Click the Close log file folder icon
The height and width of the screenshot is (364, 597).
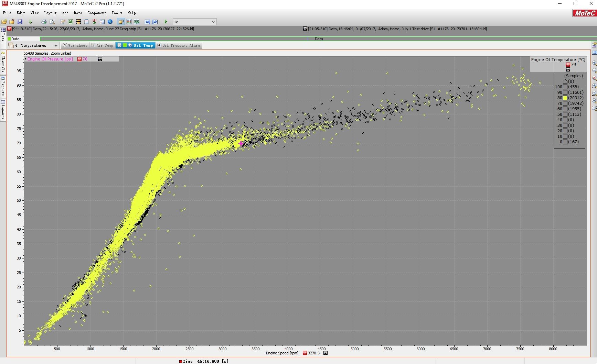pyautogui.click(x=12, y=22)
